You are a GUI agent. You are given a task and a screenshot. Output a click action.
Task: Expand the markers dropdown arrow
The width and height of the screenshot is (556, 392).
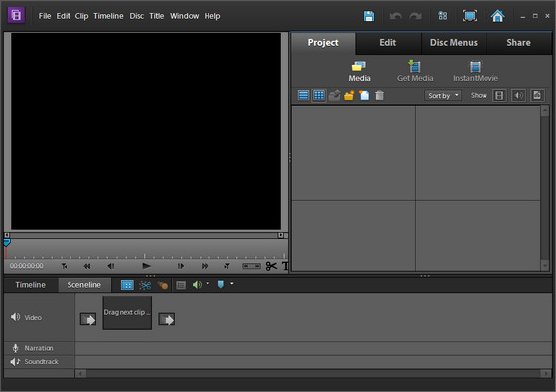coord(232,283)
